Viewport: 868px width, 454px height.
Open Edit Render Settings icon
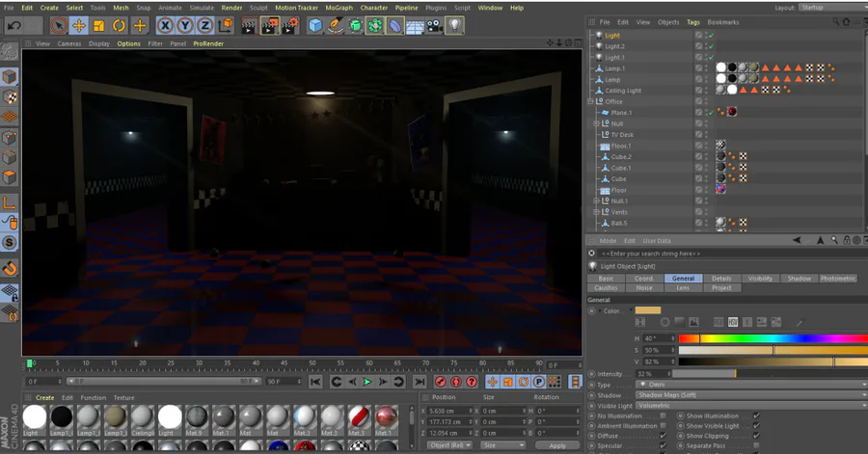pyautogui.click(x=290, y=25)
